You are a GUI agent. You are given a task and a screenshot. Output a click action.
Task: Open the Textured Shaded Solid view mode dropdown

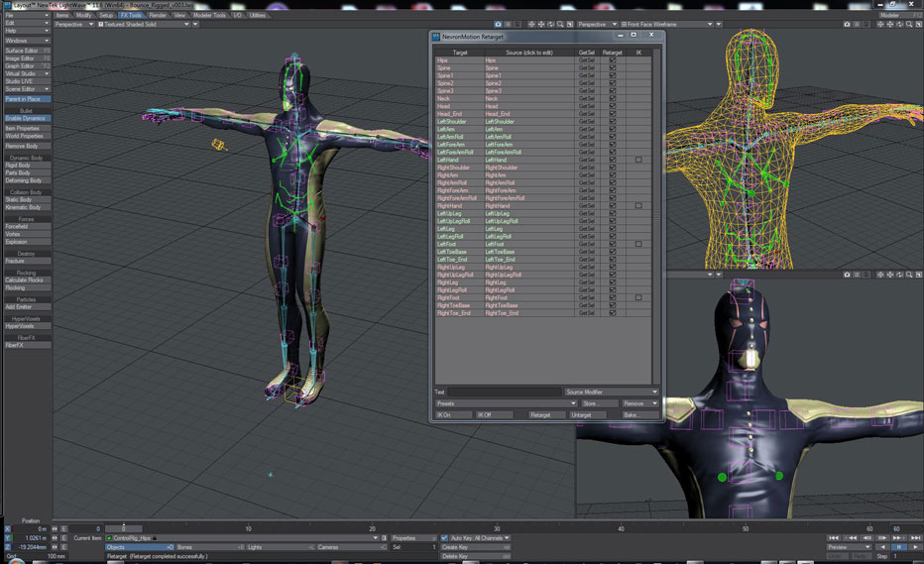point(140,24)
